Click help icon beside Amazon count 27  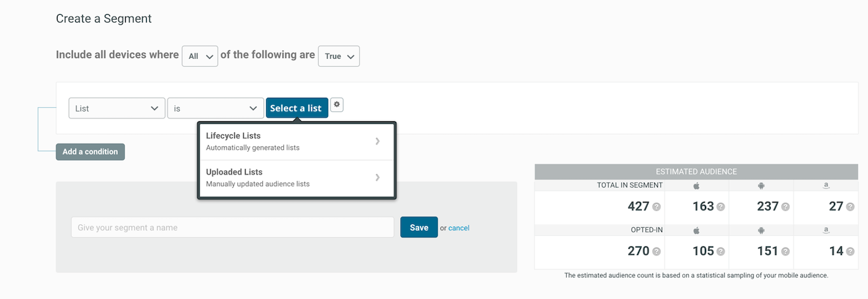[x=849, y=207]
